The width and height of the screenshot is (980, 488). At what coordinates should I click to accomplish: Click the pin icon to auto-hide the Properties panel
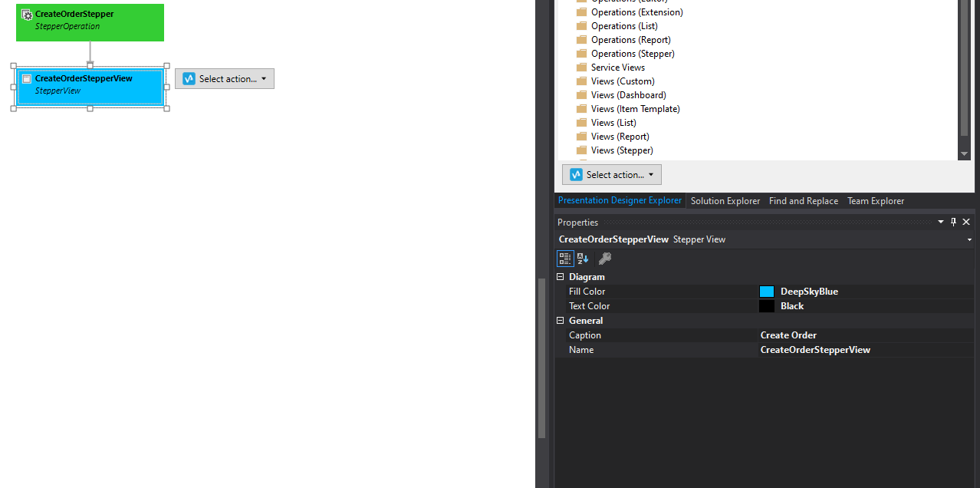(x=954, y=223)
